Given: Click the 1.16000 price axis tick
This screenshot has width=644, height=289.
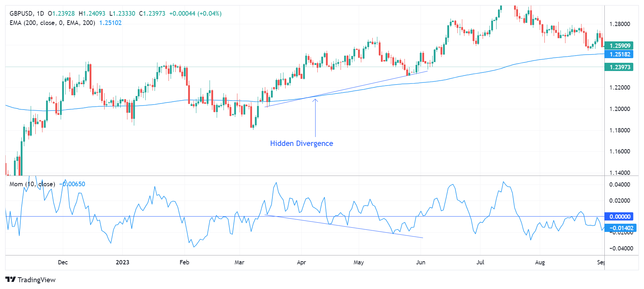Looking at the screenshot, I should tap(620, 151).
